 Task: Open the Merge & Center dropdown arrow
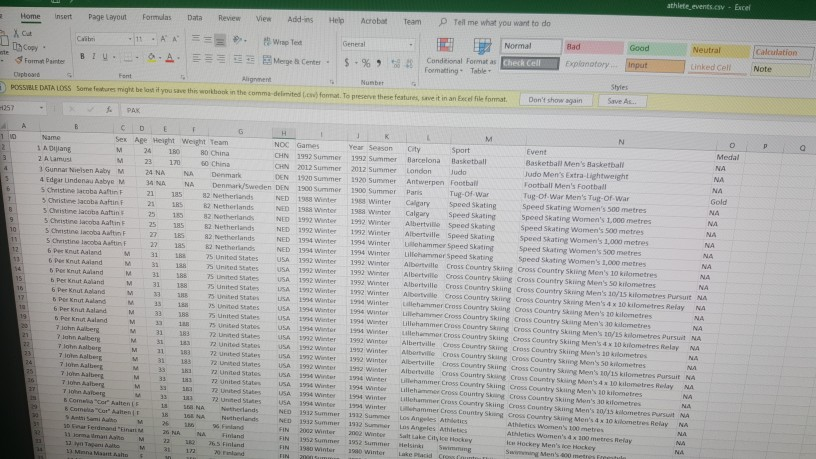pos(328,62)
